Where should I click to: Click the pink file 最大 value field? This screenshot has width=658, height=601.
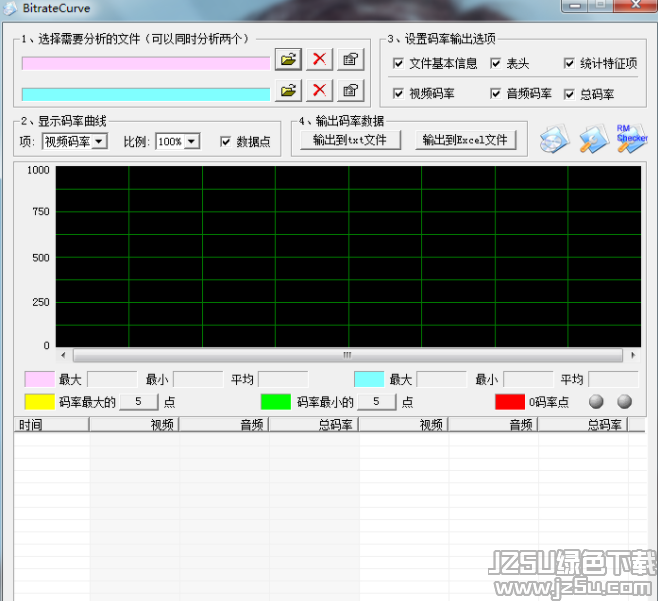pyautogui.click(x=112, y=379)
